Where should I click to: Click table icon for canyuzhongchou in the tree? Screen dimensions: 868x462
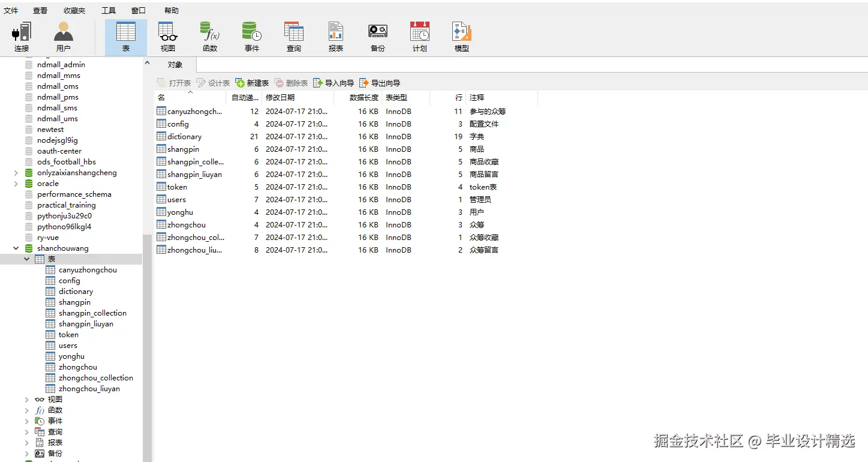(50, 270)
